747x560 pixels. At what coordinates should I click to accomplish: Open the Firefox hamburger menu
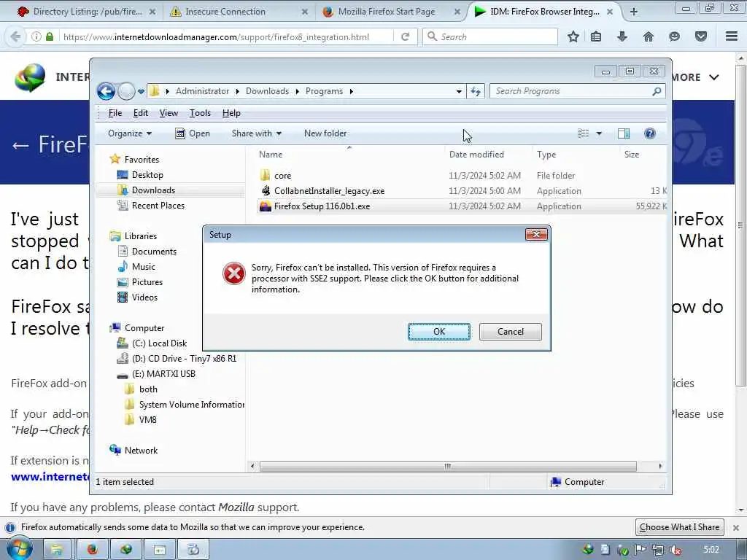[x=732, y=36]
